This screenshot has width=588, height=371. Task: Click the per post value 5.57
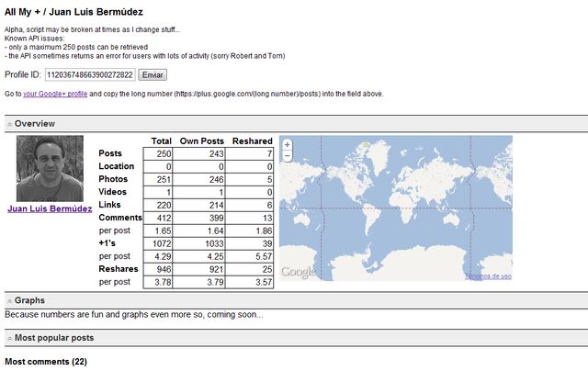(264, 257)
